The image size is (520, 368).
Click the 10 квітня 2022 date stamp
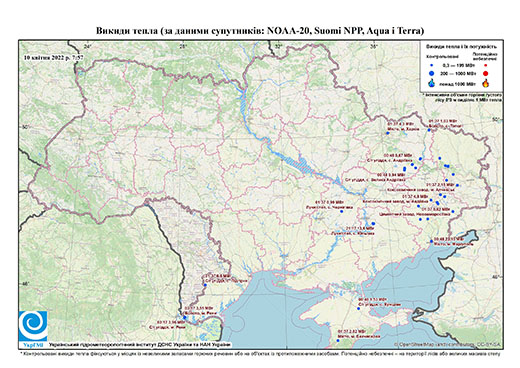tap(54, 57)
